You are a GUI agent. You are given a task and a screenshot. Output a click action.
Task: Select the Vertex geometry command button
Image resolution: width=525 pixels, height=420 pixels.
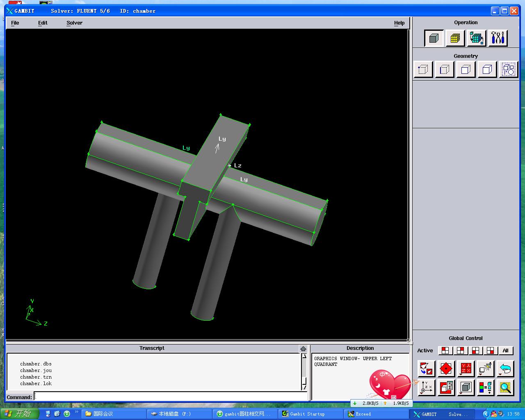pos(423,69)
